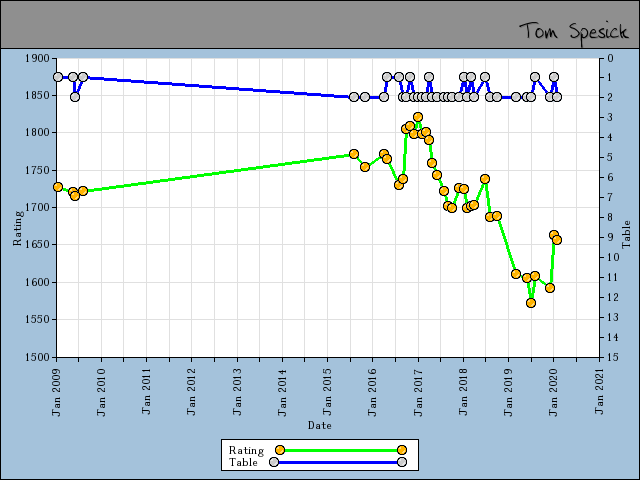This screenshot has width=640, height=480.
Task: Click the 'Jan 2018' x-axis label
Action: [x=463, y=392]
